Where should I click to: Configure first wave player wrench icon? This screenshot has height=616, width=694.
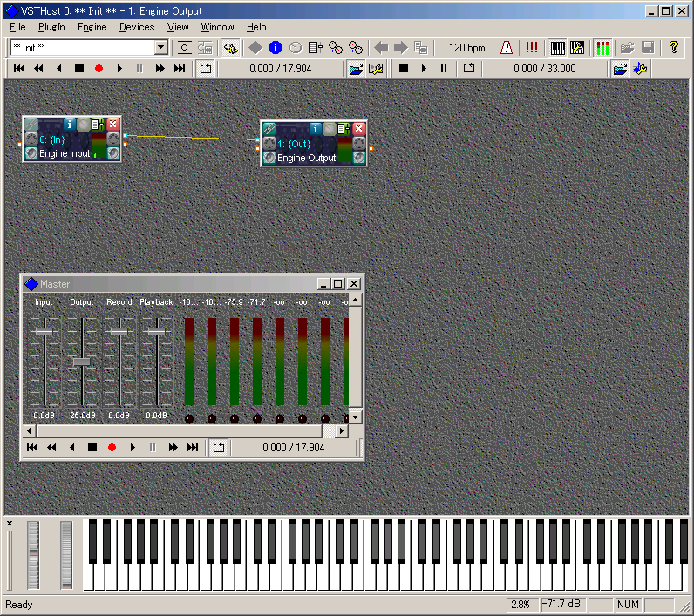pyautogui.click(x=376, y=69)
